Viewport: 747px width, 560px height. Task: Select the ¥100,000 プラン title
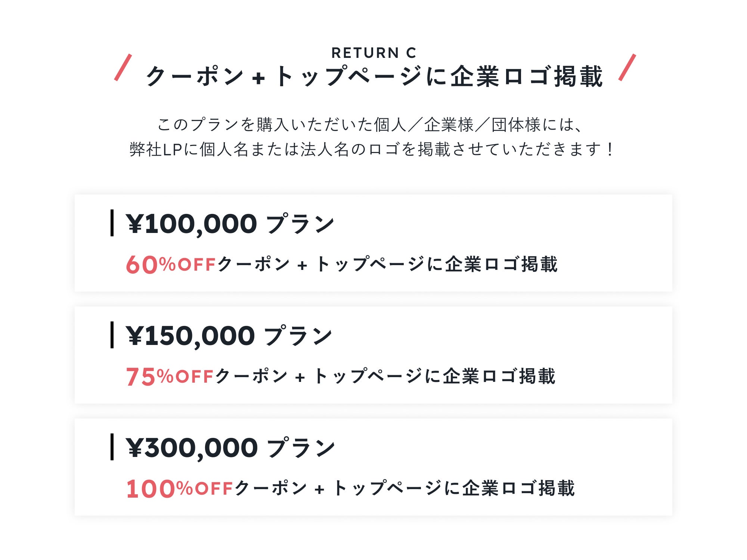click(230, 224)
